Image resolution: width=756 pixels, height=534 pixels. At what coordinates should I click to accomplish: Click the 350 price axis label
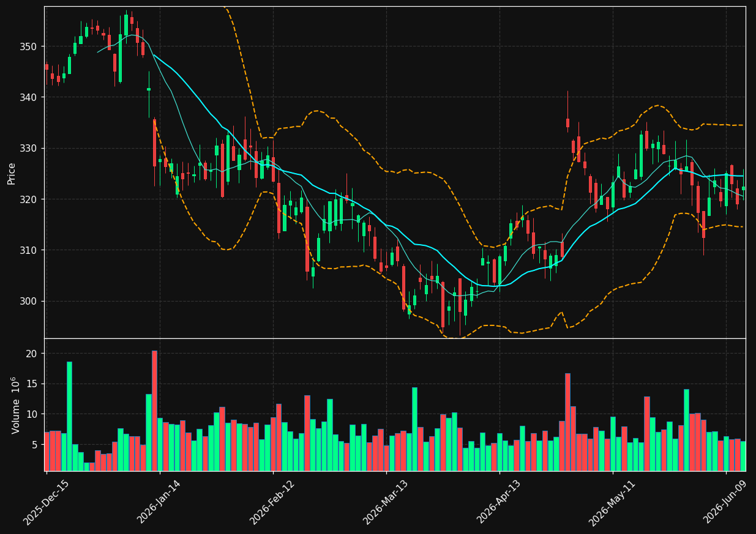coord(28,46)
